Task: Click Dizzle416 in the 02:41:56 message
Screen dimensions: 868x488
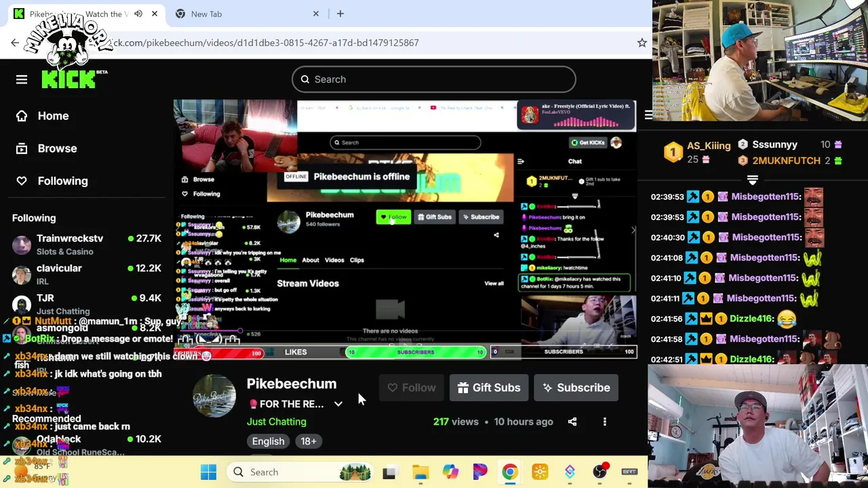Action: [x=752, y=319]
